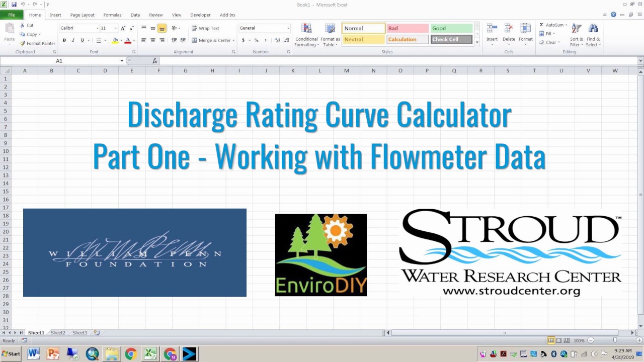Toggle Italic formatting
This screenshot has width=644, height=362.
(73, 40)
